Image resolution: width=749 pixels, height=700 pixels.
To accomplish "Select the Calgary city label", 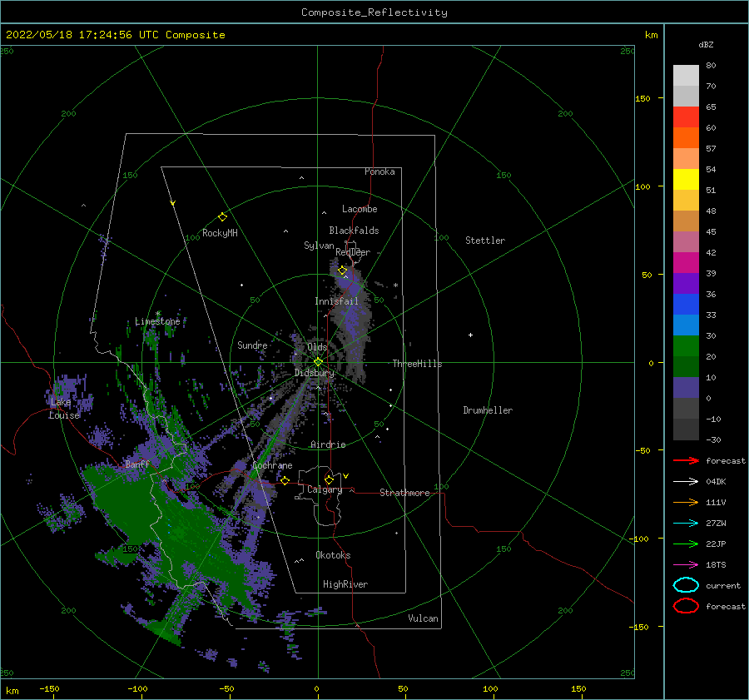I will click(x=325, y=489).
